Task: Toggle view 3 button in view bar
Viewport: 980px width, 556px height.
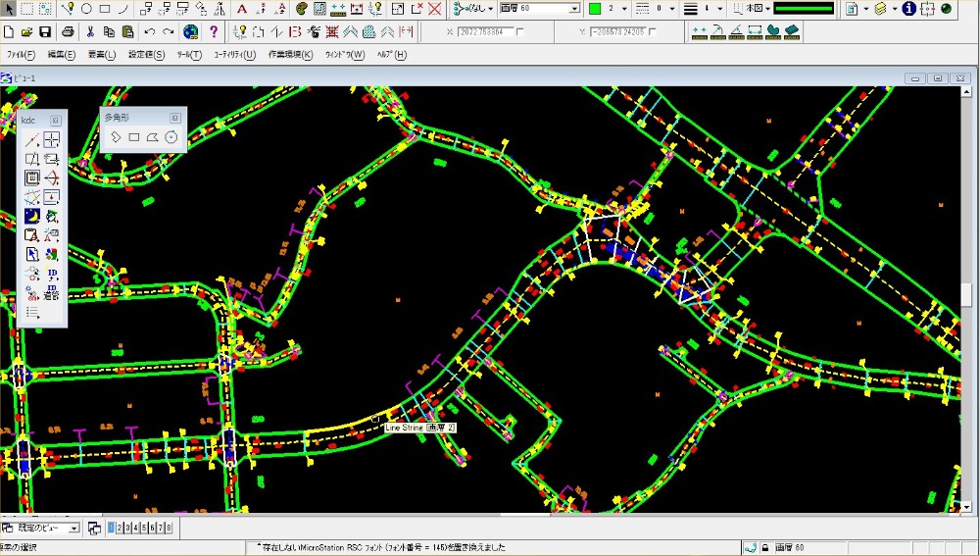Action: point(127,528)
